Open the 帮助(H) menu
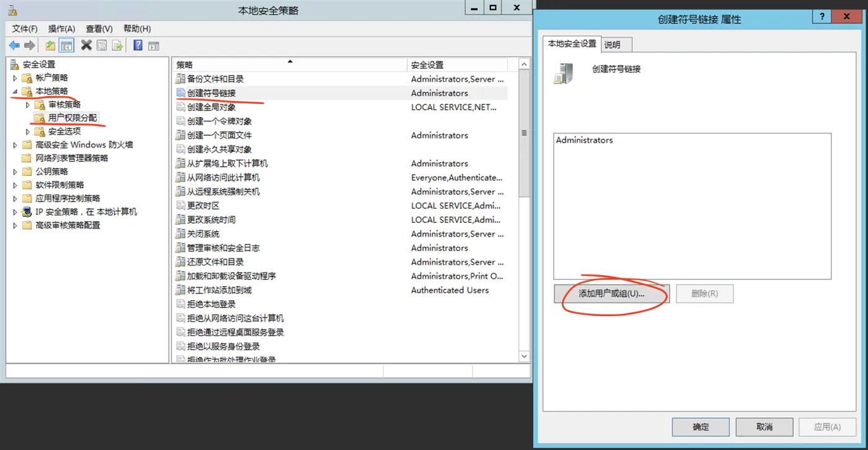Screen dimensions: 868x450 click(x=137, y=29)
